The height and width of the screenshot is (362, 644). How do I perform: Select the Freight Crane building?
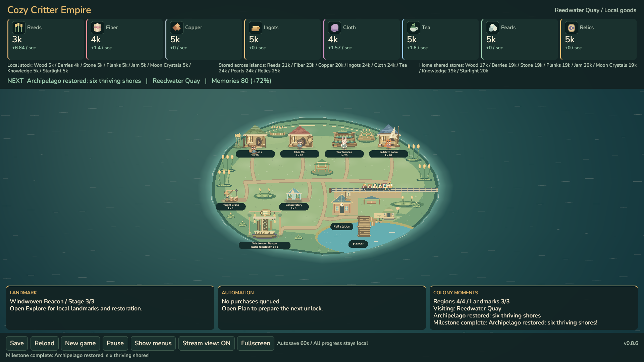(231, 195)
